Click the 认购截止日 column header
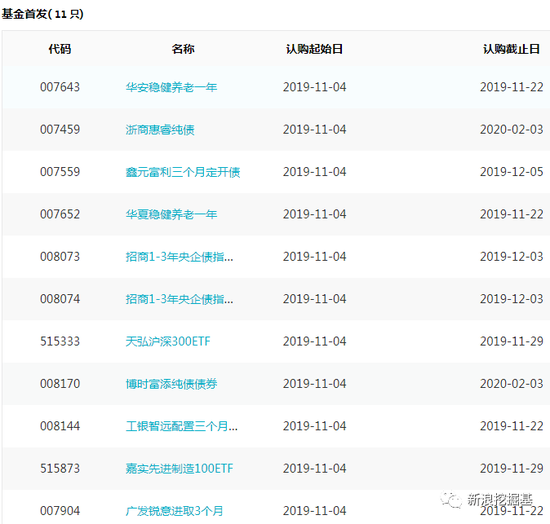 coord(511,49)
